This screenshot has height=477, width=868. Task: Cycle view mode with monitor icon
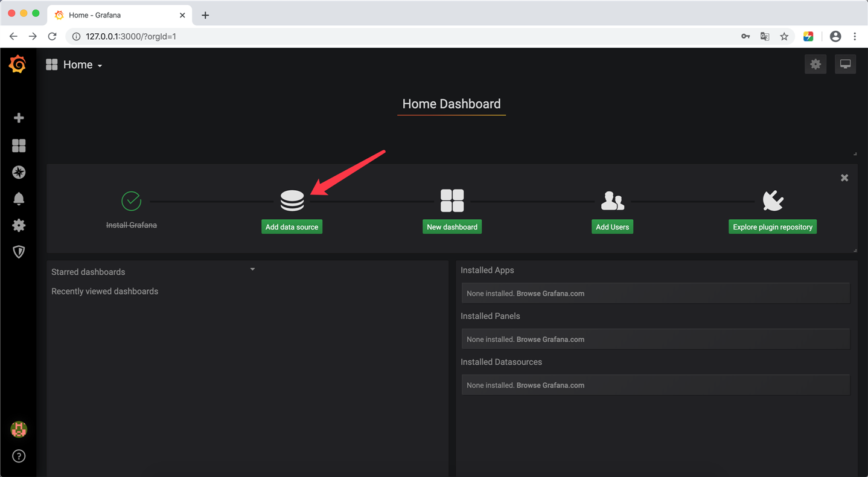point(845,64)
